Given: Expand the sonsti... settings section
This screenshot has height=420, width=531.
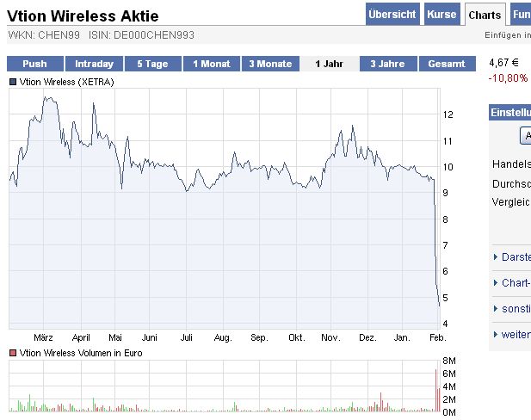Looking at the screenshot, I should [x=512, y=309].
